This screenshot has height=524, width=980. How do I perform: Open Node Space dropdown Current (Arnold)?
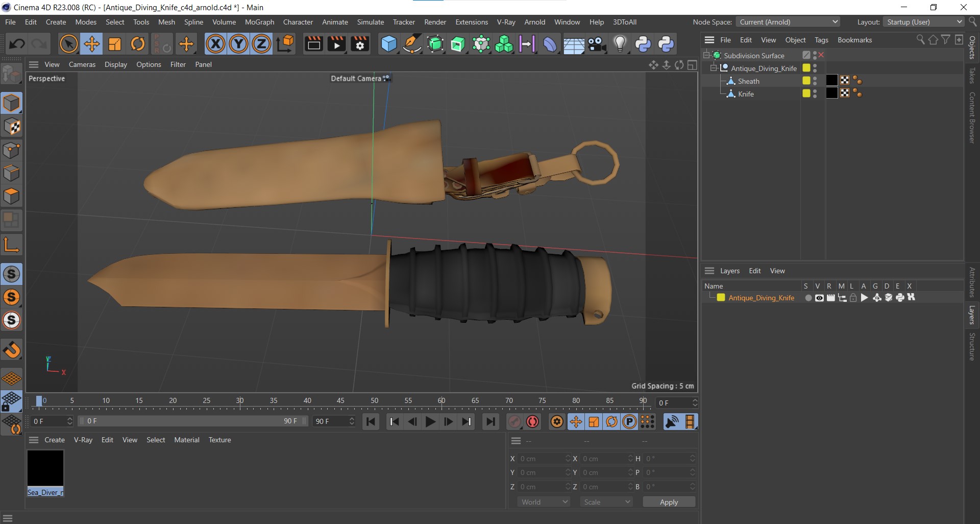(788, 22)
